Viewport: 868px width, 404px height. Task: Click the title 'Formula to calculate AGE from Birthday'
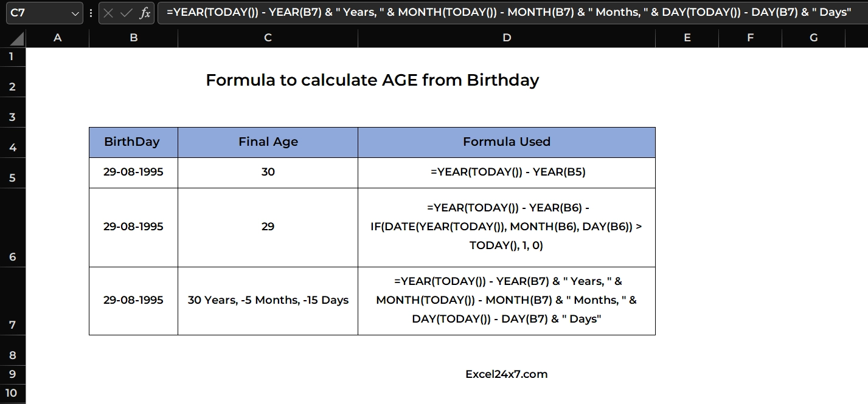click(x=372, y=80)
